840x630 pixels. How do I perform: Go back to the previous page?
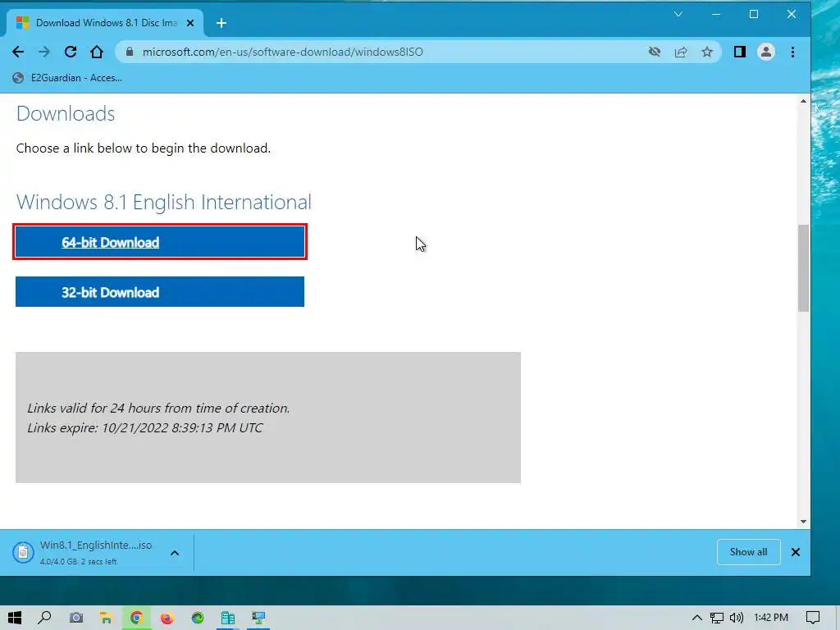point(18,52)
